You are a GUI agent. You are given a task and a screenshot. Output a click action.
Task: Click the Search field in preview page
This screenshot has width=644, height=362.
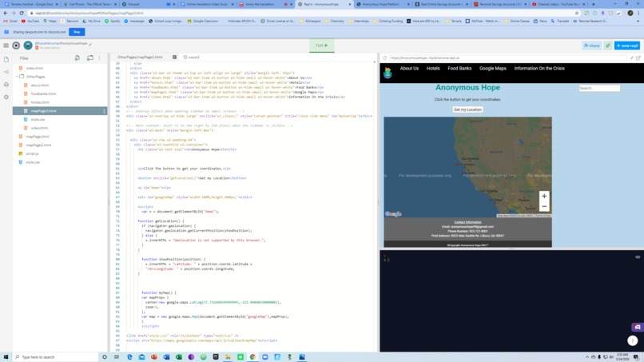tap(599, 88)
